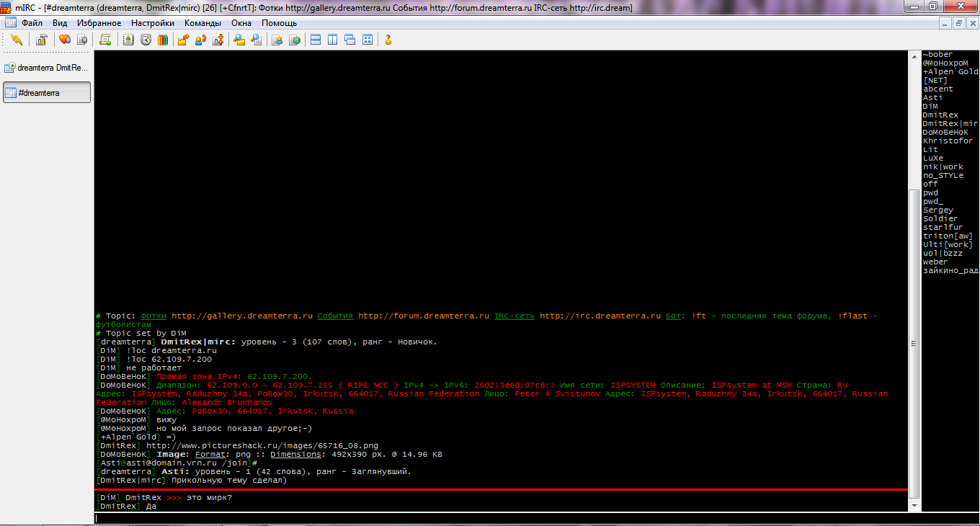
Task: Select LuXe in the nick list
Action: point(932,159)
